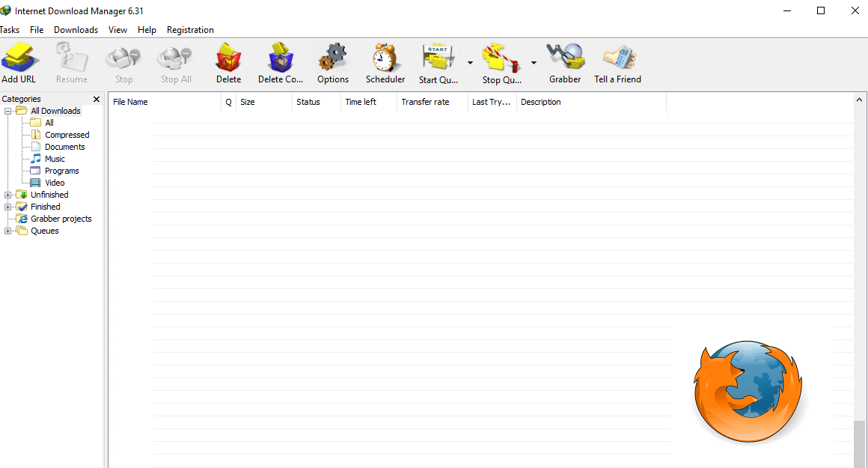Screen dimensions: 868x468
Task: Click the Unfinished category folder icon
Action: 22,195
